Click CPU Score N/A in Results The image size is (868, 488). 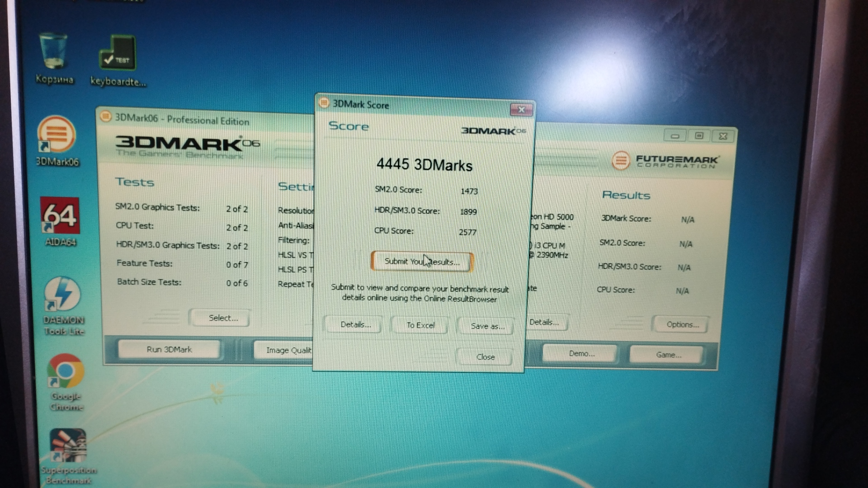click(x=682, y=291)
